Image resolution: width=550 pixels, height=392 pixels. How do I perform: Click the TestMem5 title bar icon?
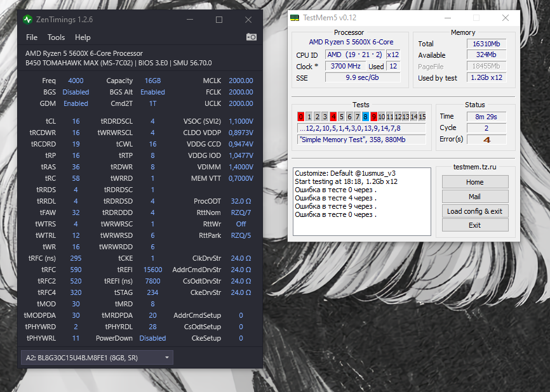pyautogui.click(x=295, y=18)
